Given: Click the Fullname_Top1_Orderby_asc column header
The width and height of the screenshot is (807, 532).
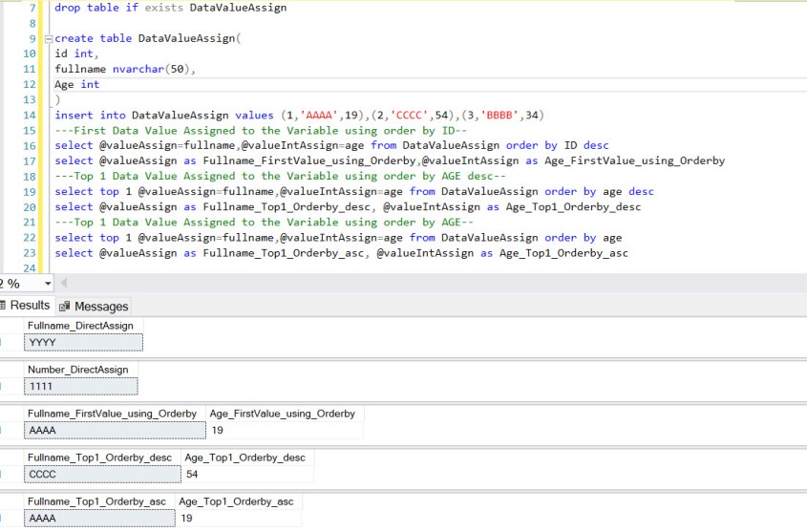Looking at the screenshot, I should (99, 501).
